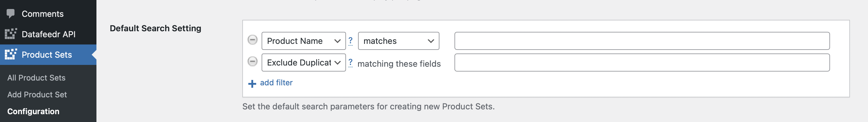
Task: Click the Product Name value text field
Action: (642, 41)
